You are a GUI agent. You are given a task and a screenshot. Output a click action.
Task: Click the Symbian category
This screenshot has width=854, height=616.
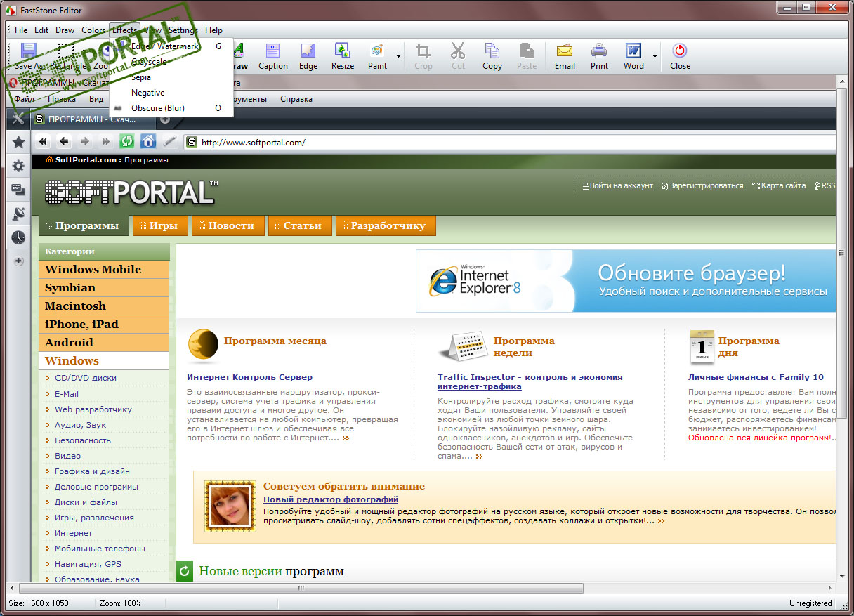(104, 288)
